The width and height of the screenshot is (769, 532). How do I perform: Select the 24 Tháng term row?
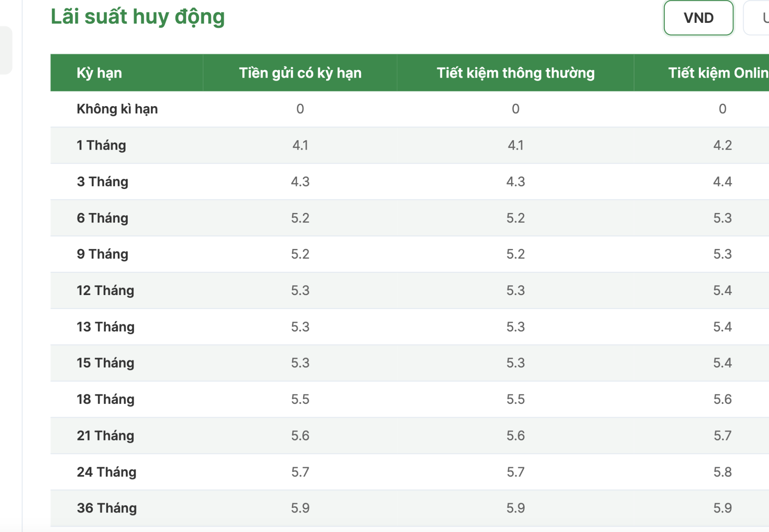(x=106, y=472)
